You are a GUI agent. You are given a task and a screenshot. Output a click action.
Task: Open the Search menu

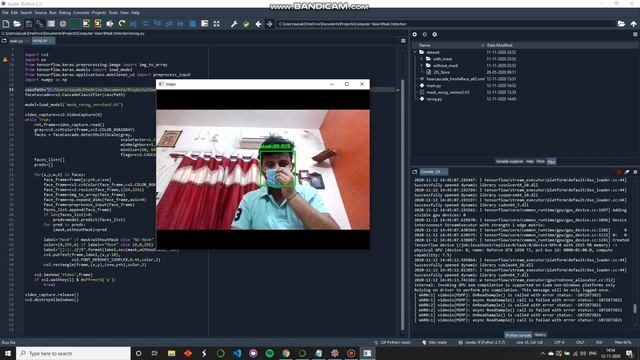tap(26, 13)
